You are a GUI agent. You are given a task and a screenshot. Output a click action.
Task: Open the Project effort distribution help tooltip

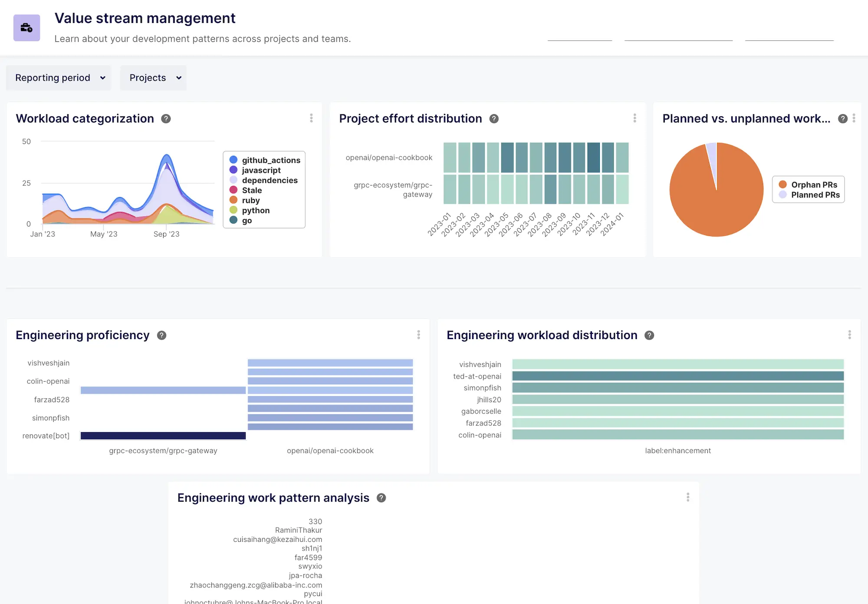[x=494, y=119]
